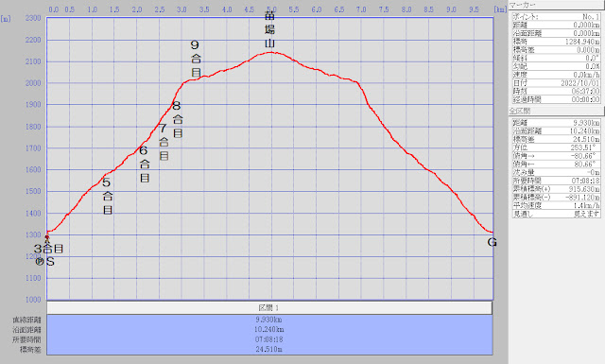Click the 直線距離 label below the chart
This screenshot has width=605, height=364.
[26, 320]
